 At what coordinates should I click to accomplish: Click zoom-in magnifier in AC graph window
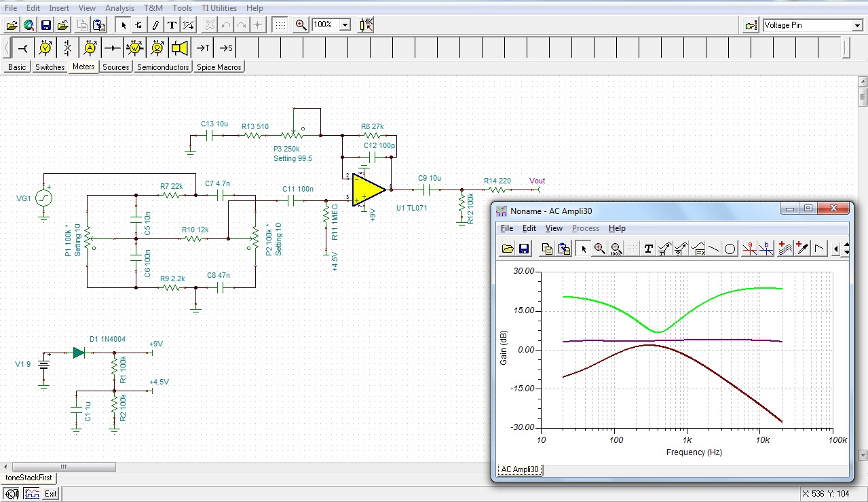599,249
